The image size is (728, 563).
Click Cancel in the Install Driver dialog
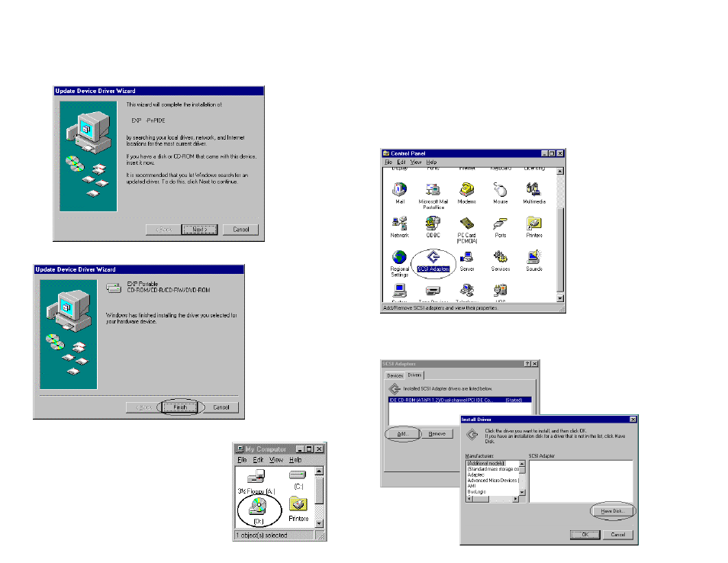coord(617,535)
